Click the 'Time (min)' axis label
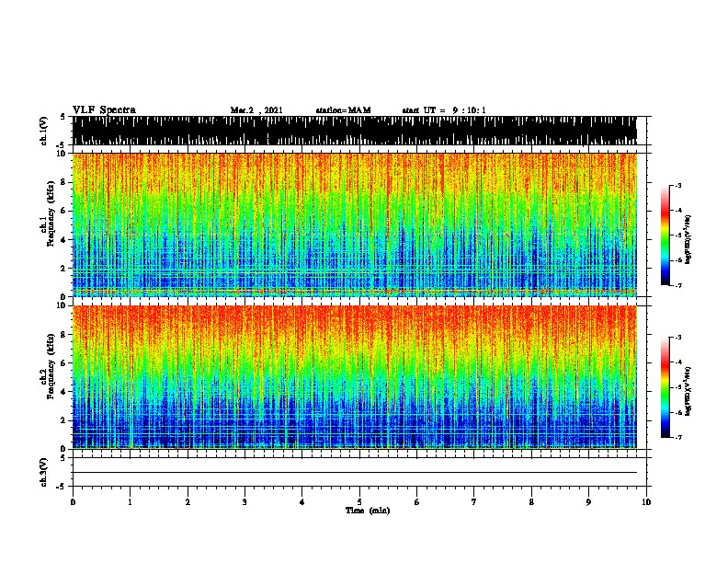The width and height of the screenshot is (728, 563). (x=368, y=511)
